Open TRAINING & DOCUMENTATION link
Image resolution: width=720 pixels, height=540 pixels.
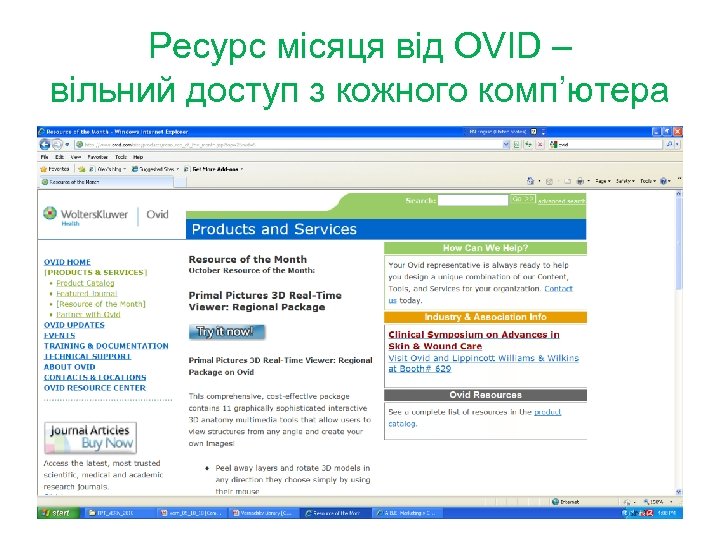(x=106, y=346)
